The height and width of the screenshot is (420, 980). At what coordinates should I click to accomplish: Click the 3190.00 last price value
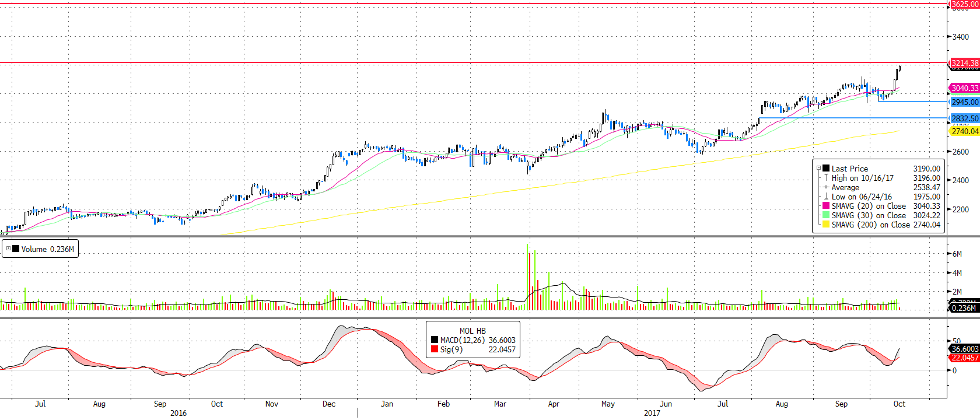click(926, 169)
